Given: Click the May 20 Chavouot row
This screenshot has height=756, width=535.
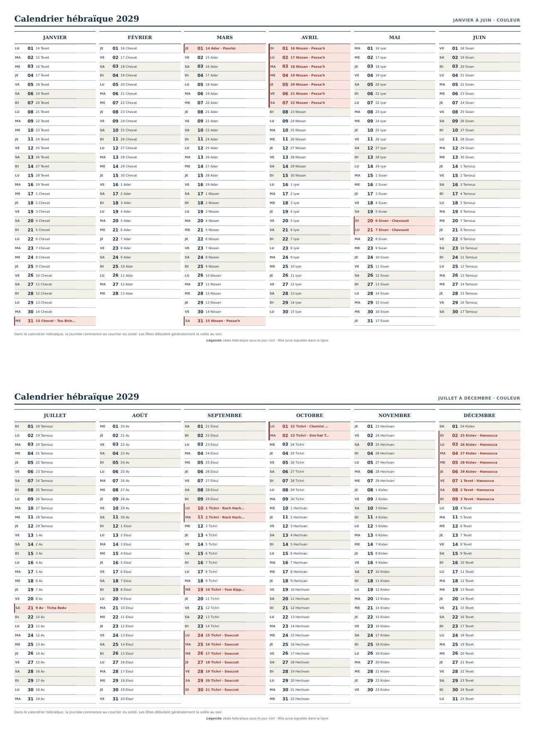Looking at the screenshot, I should 394,221.
